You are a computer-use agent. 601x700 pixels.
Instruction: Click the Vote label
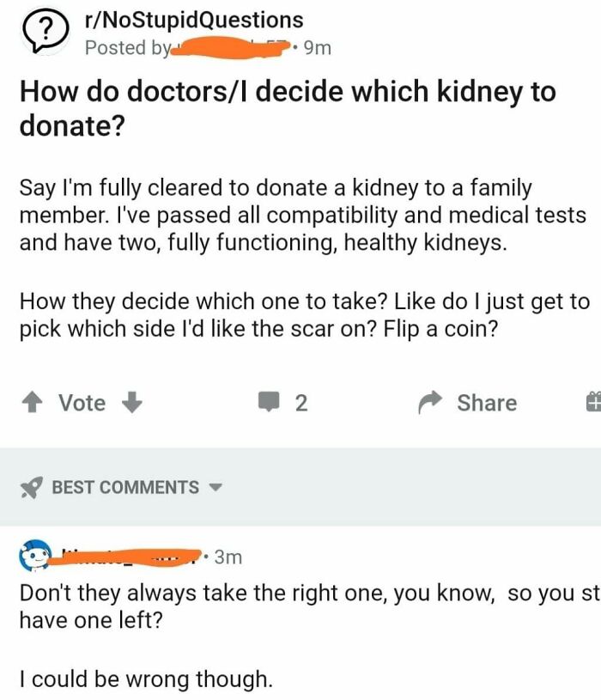pyautogui.click(x=82, y=401)
